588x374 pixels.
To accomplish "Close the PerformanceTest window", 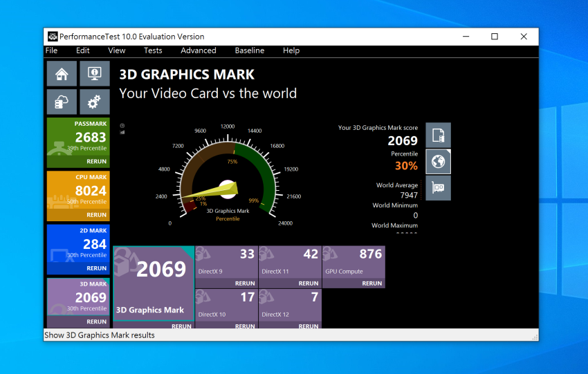I will click(524, 37).
